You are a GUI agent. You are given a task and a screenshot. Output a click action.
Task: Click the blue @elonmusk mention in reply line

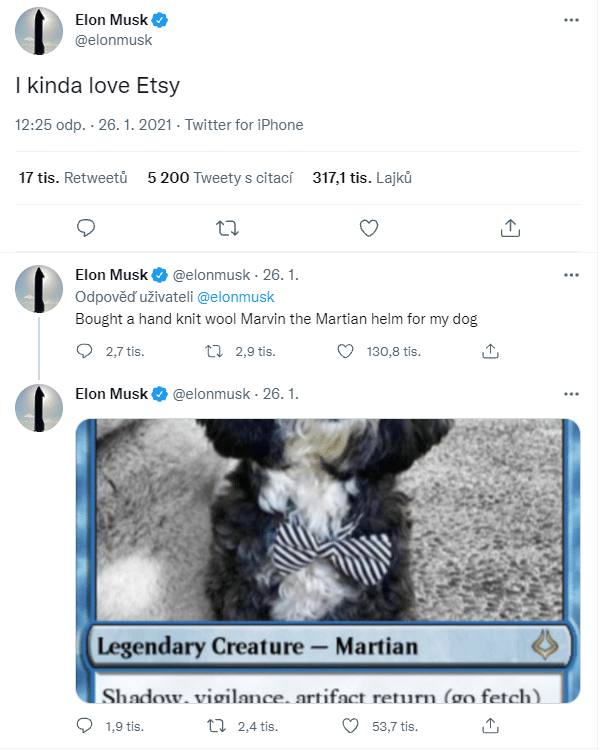[236, 297]
